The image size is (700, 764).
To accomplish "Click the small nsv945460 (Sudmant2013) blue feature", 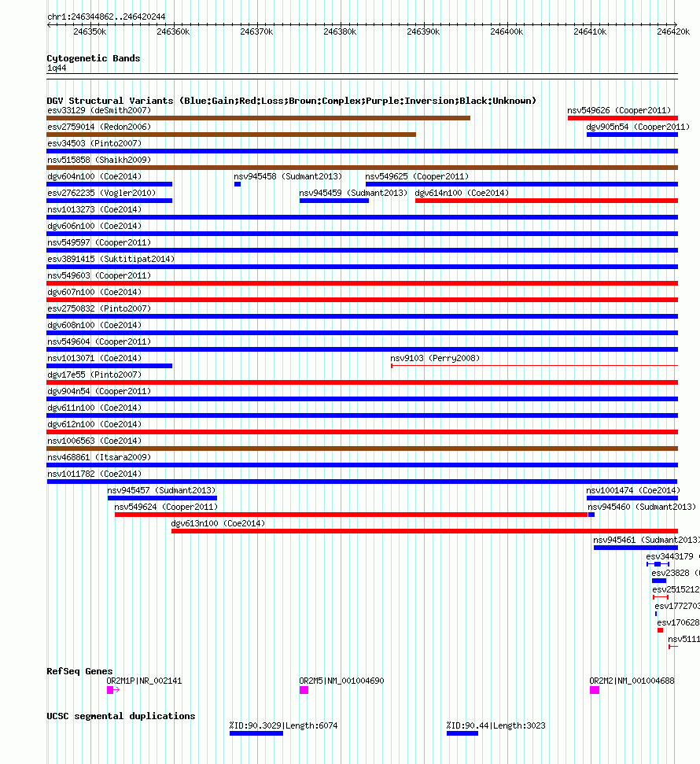I will (591, 515).
